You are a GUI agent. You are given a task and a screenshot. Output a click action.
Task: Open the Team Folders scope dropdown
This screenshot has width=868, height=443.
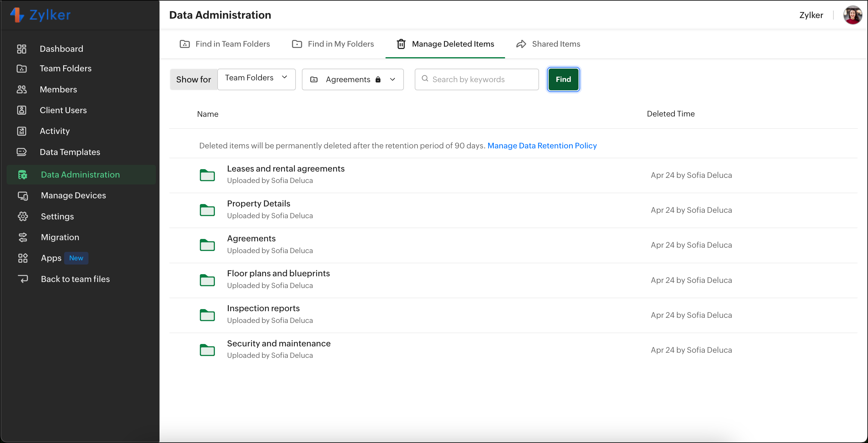256,79
